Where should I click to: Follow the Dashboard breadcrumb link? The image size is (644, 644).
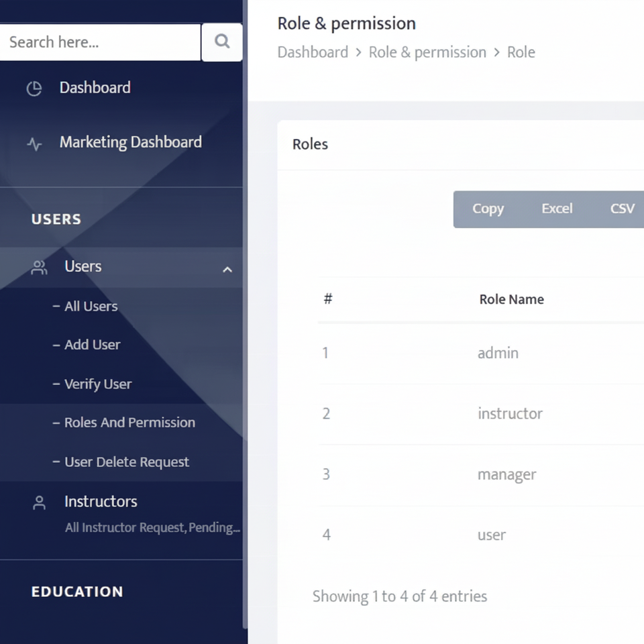coord(313,52)
